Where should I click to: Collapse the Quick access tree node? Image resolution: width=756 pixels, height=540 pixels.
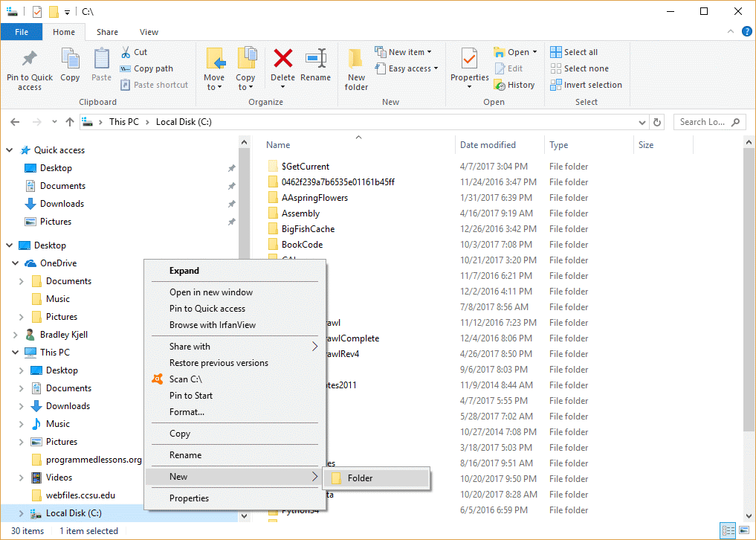click(9, 150)
